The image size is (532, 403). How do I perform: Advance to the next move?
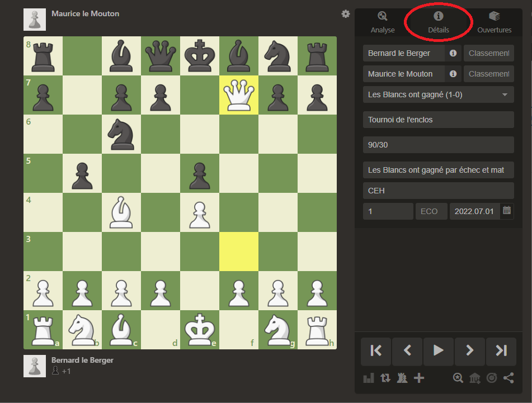pyautogui.click(x=470, y=350)
